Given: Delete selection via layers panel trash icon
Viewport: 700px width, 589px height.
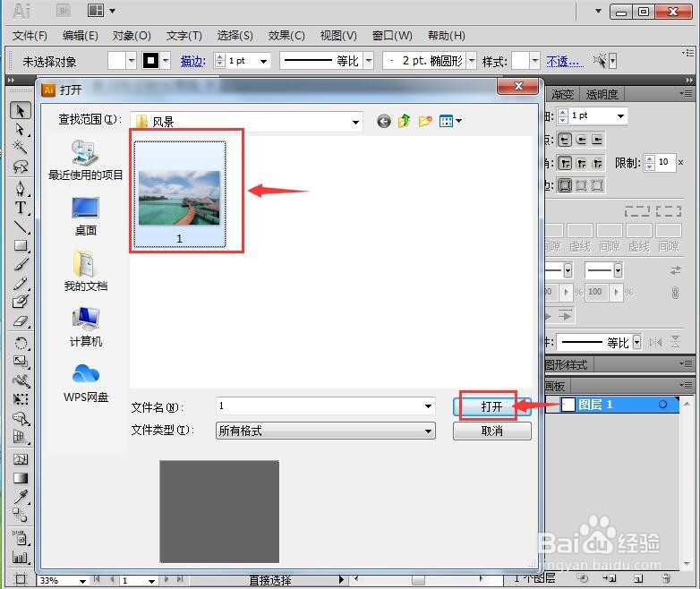Looking at the screenshot, I should 666,579.
